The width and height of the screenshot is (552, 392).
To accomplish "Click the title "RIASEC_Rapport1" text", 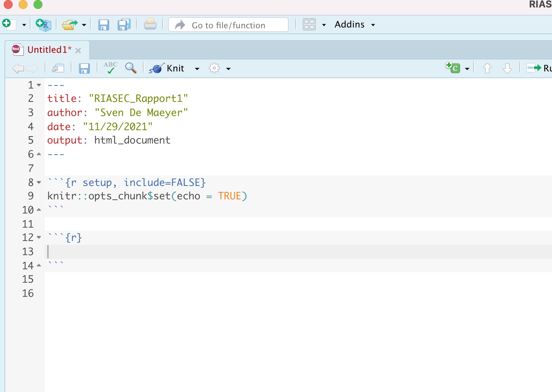I will 138,99.
